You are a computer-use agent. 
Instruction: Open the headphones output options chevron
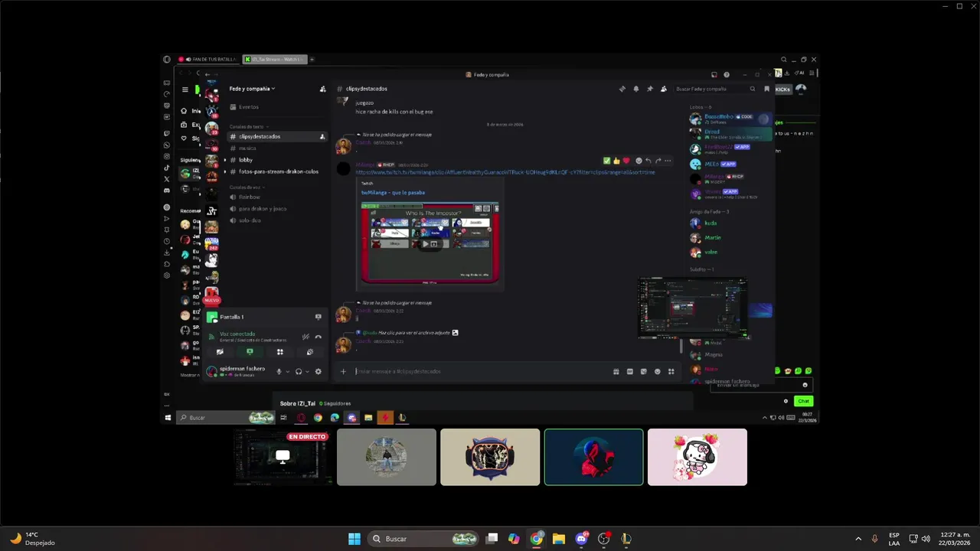click(x=307, y=371)
